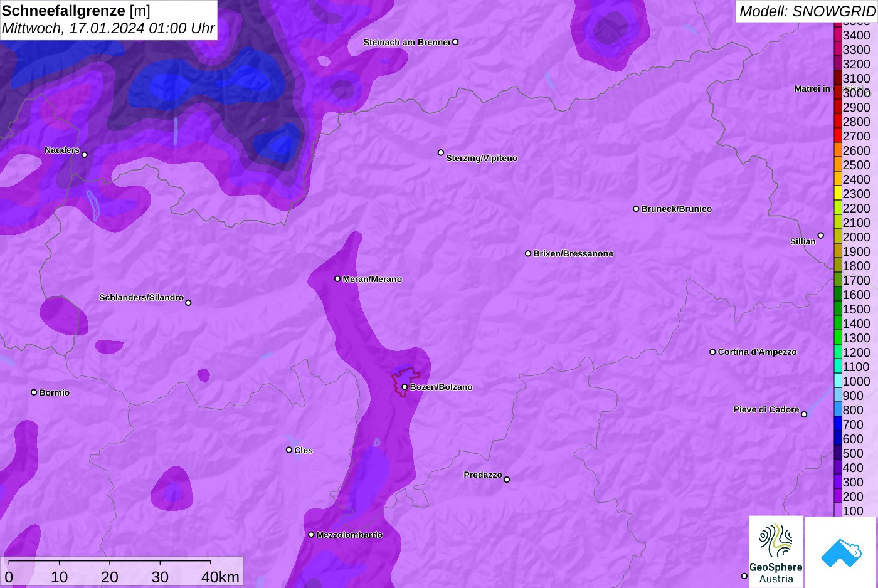Click the Cortina d'Ampezzo location marker

pos(712,352)
